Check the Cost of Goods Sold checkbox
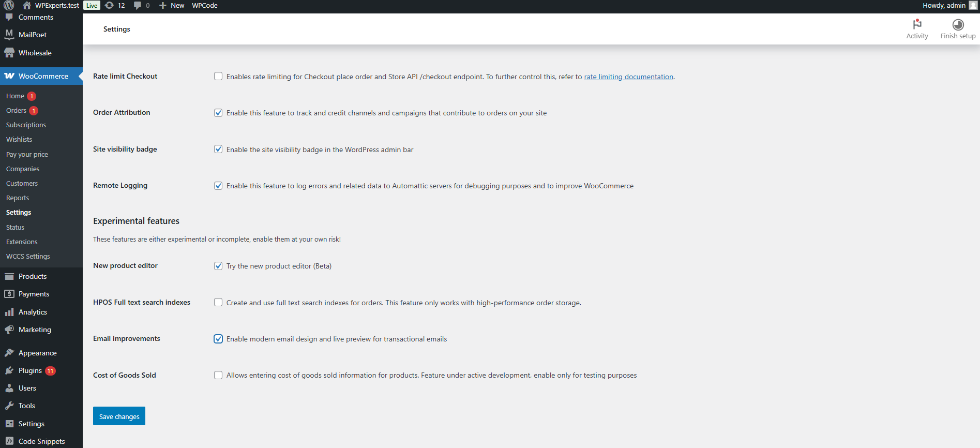This screenshot has width=980, height=448. click(218, 375)
